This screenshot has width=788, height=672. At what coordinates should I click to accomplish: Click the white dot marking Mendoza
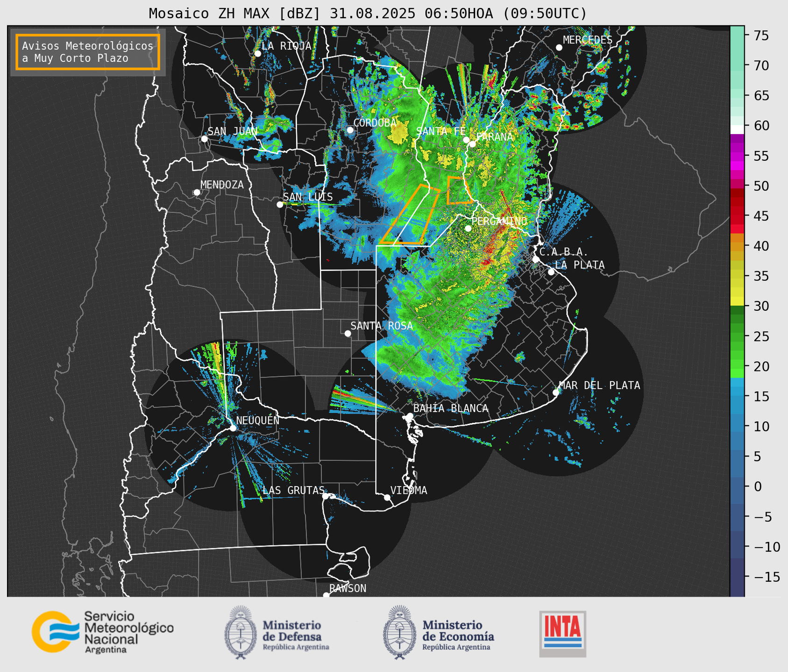[197, 193]
